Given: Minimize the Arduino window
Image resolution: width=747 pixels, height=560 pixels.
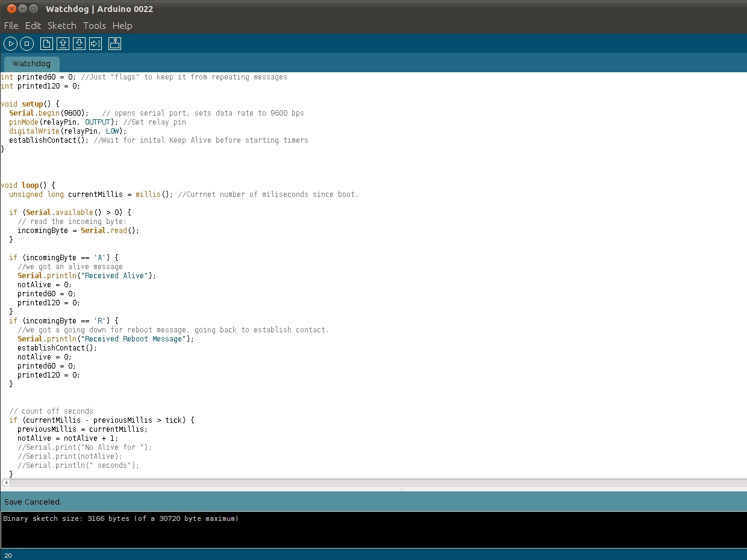Looking at the screenshot, I should click(22, 9).
